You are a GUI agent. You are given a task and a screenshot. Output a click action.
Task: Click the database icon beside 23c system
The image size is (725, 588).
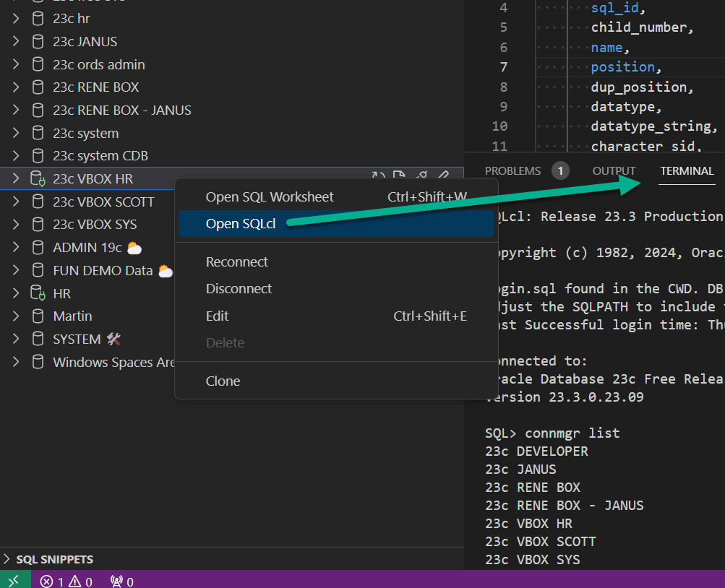pos(38,133)
